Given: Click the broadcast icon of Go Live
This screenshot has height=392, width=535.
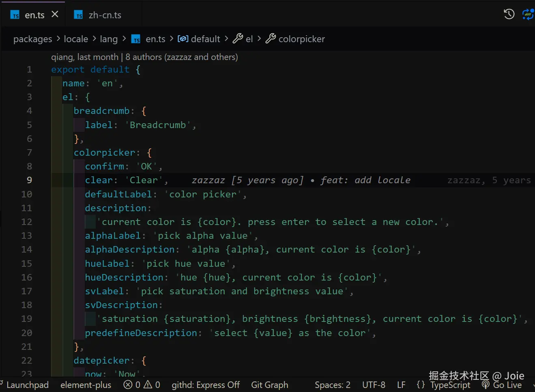Looking at the screenshot, I should click(x=486, y=385).
